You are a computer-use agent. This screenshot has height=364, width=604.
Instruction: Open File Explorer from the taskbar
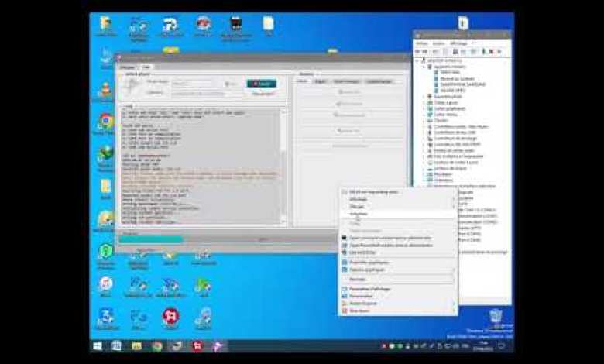[x=137, y=345]
